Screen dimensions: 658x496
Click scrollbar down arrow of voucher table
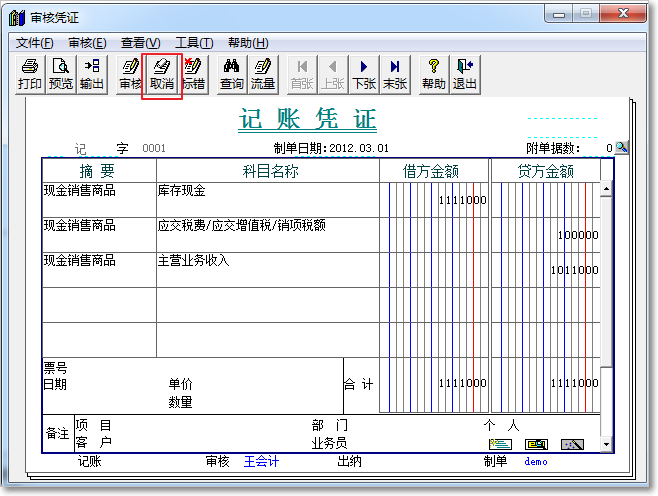click(x=606, y=444)
